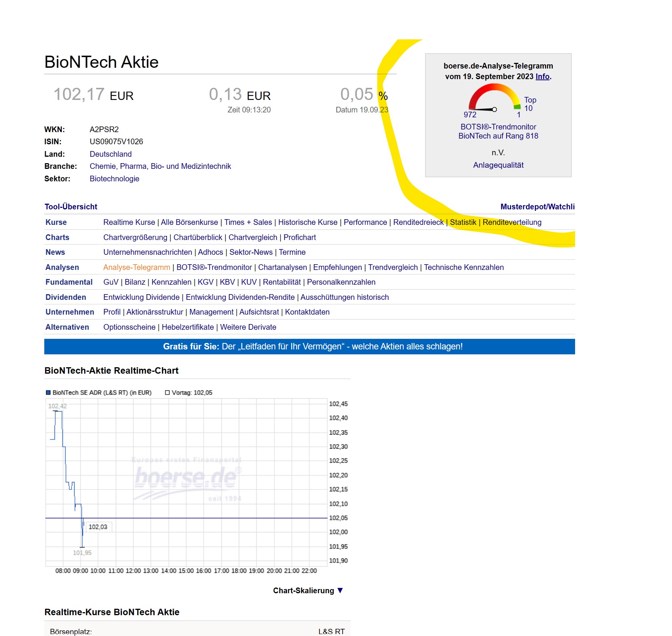This screenshot has width=672, height=636.
Task: Open the Tool-Übersicht heading link
Action: click(71, 207)
